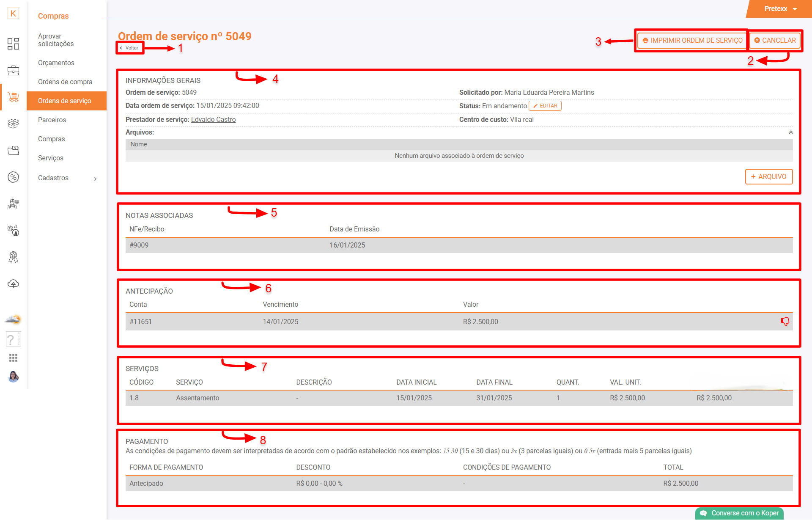This screenshot has width=812, height=520.
Task: Click the Voltar back button
Action: 129,48
